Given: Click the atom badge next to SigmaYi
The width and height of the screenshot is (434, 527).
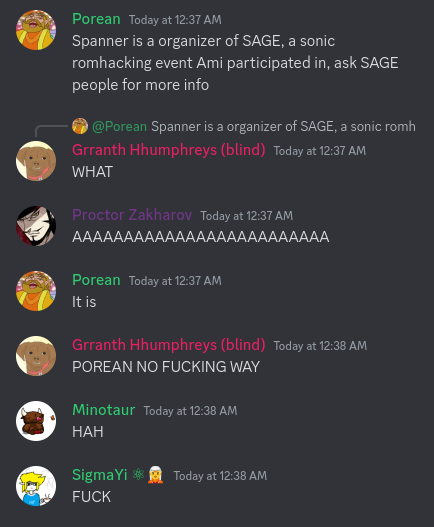Looking at the screenshot, I should [138, 474].
